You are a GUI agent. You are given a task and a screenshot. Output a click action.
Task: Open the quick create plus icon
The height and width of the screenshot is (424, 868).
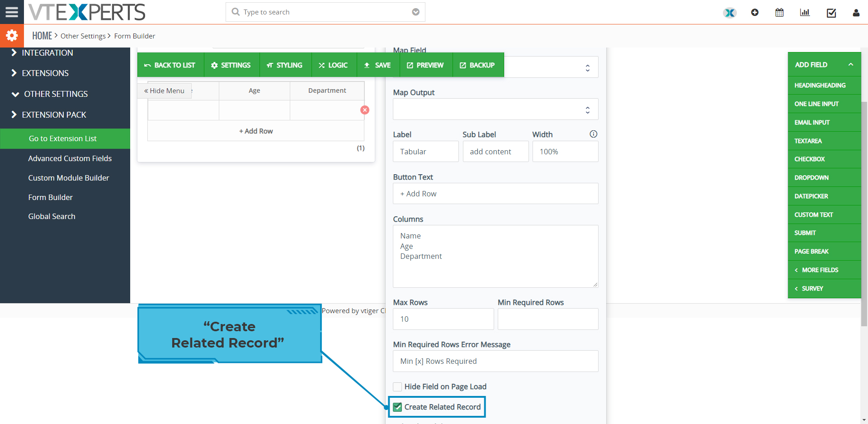[755, 13]
